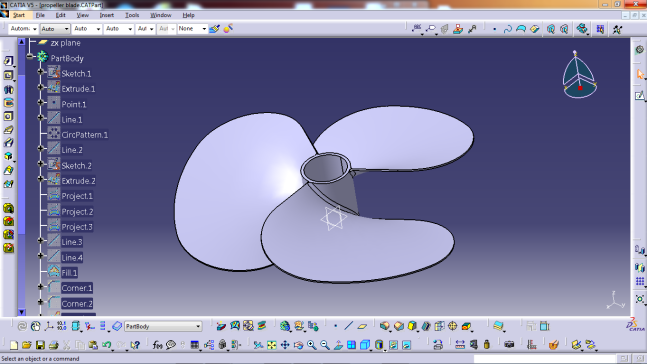The height and width of the screenshot is (364, 647).
Task: Open the File menu
Action: (40, 15)
